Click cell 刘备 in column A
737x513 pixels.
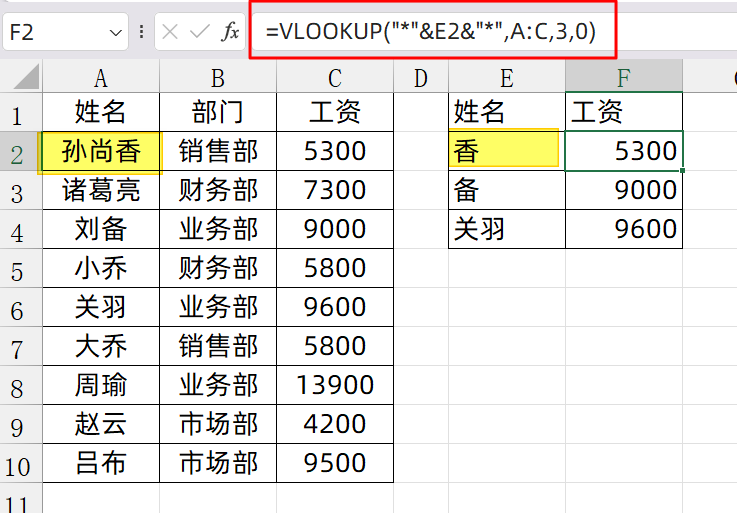pyautogui.click(x=101, y=229)
